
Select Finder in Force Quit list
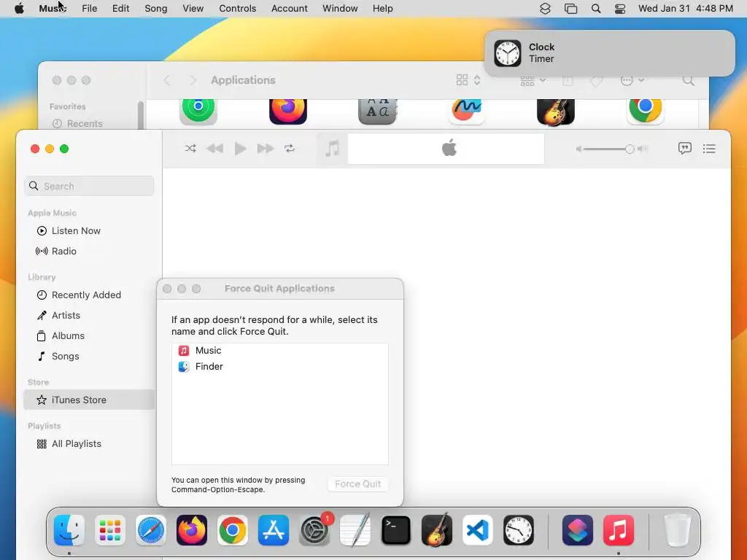[280, 367]
